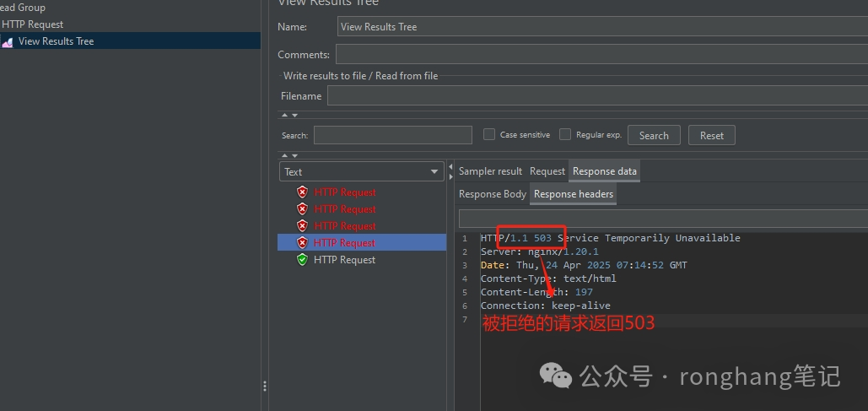This screenshot has height=411, width=868.
Task: Click the first failed request red shield icon
Action: pos(302,192)
